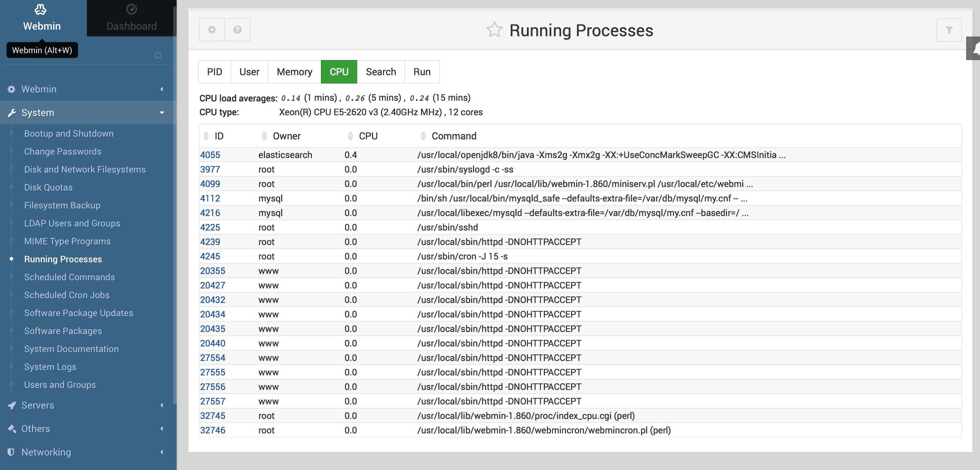Star the Running Processes page as favorite

pos(494,30)
